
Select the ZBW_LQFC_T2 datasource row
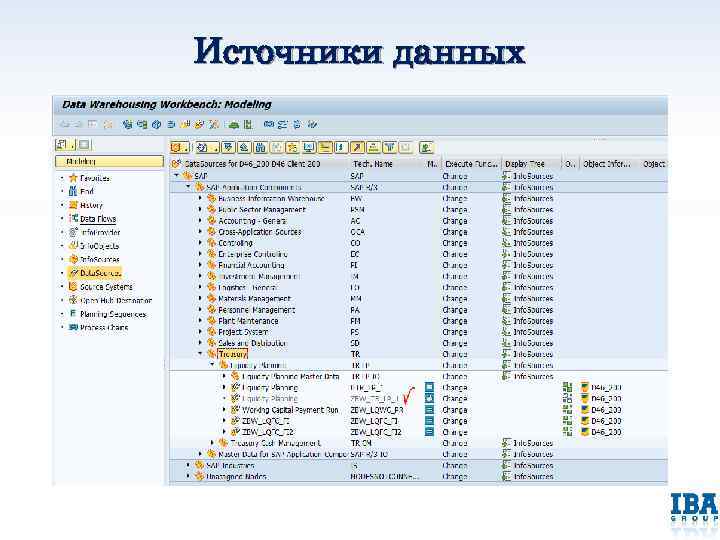coord(268,432)
